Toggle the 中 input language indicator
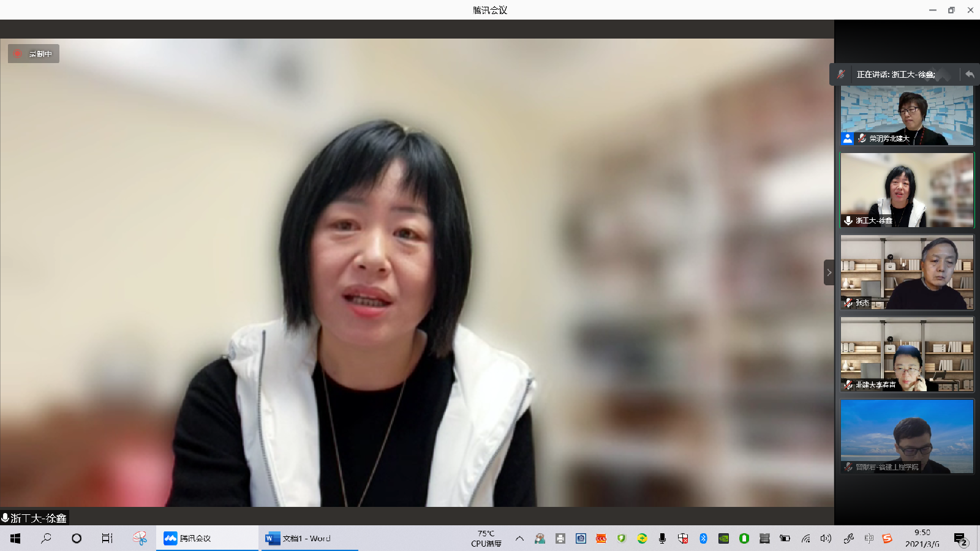 (869, 539)
